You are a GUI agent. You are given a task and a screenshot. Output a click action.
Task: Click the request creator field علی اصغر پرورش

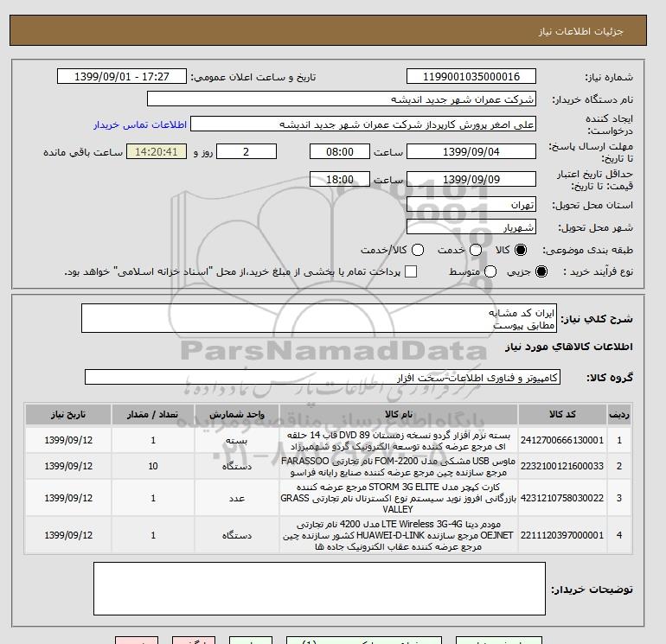click(x=363, y=124)
